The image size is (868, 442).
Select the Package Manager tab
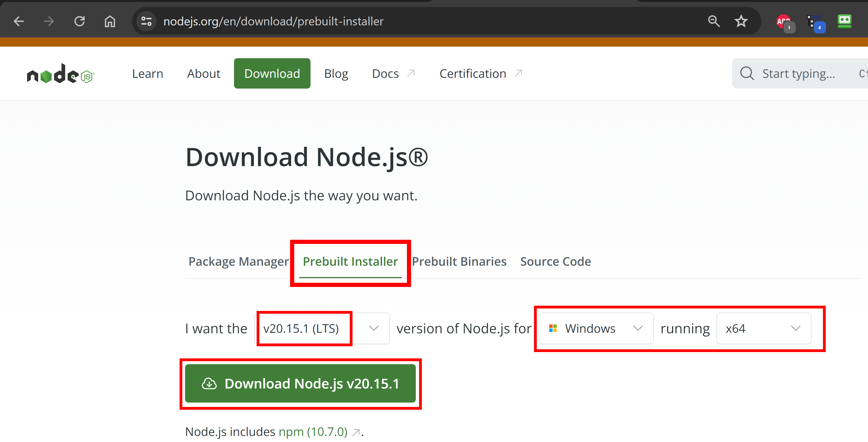pos(239,262)
